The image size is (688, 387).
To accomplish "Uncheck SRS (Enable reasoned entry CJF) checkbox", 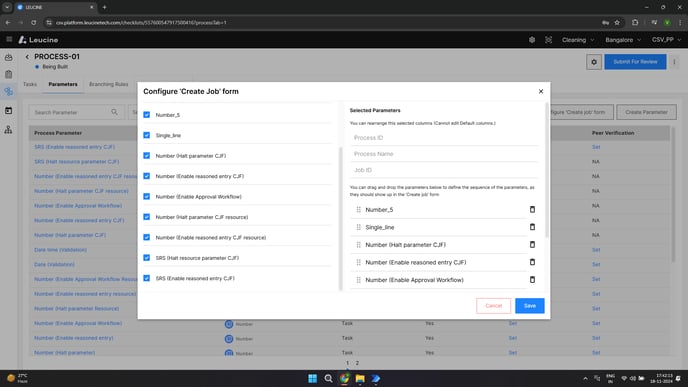I will pyautogui.click(x=147, y=278).
